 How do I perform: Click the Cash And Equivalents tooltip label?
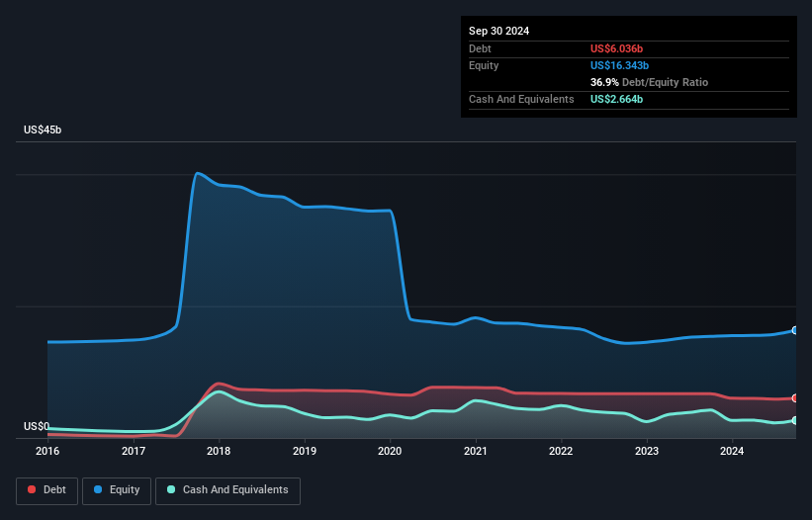521,99
